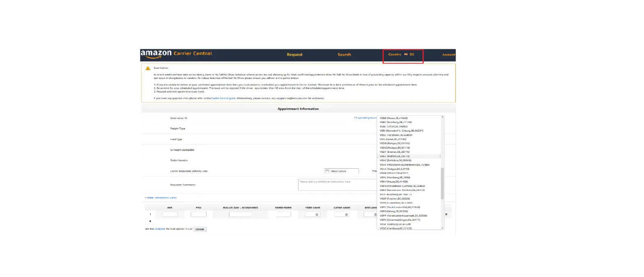Open the calendar icon beside delivery date

[x=327, y=171]
